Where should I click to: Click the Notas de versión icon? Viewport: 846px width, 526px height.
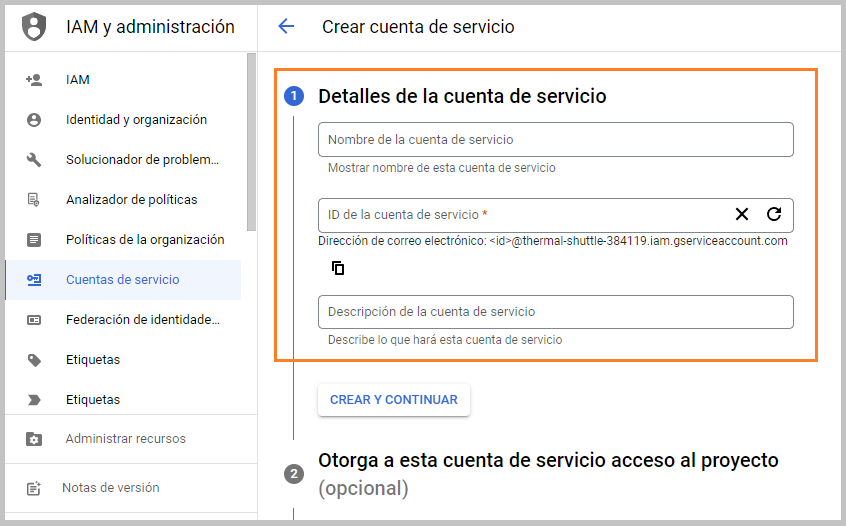tap(34, 488)
